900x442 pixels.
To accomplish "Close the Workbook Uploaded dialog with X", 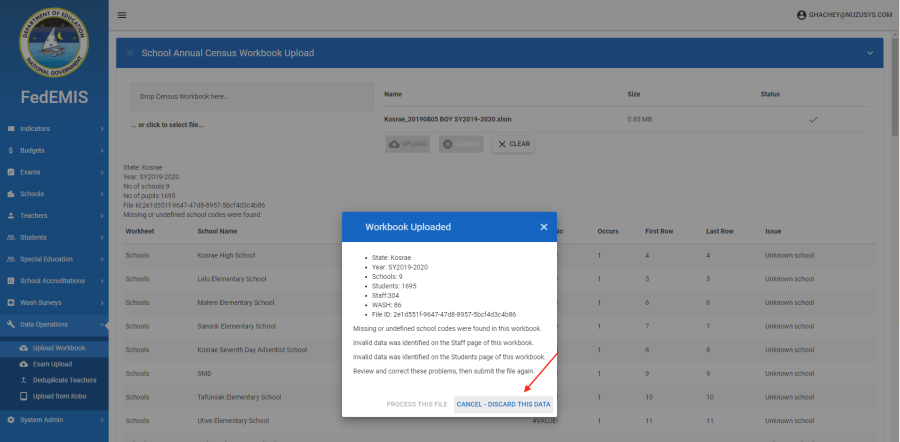I will (544, 227).
